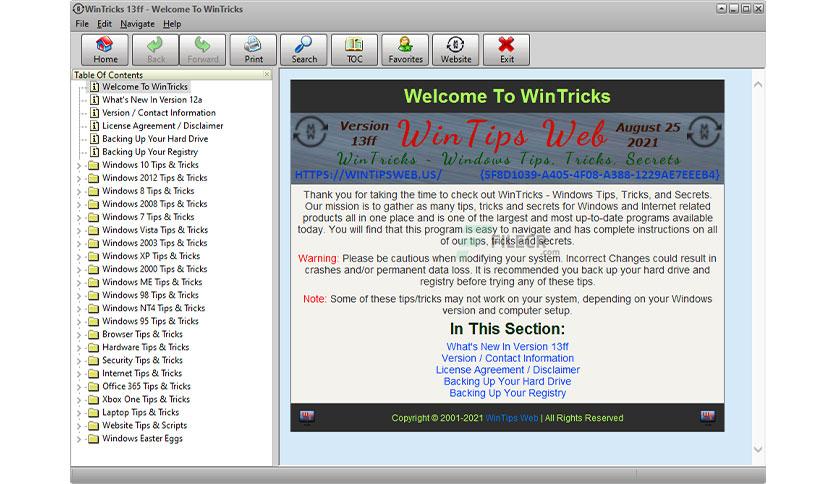
Task: Open the Edit menu
Action: click(104, 24)
